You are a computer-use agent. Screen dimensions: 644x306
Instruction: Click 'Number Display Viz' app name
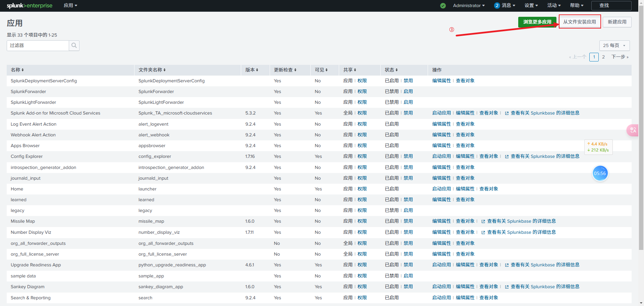[31, 232]
